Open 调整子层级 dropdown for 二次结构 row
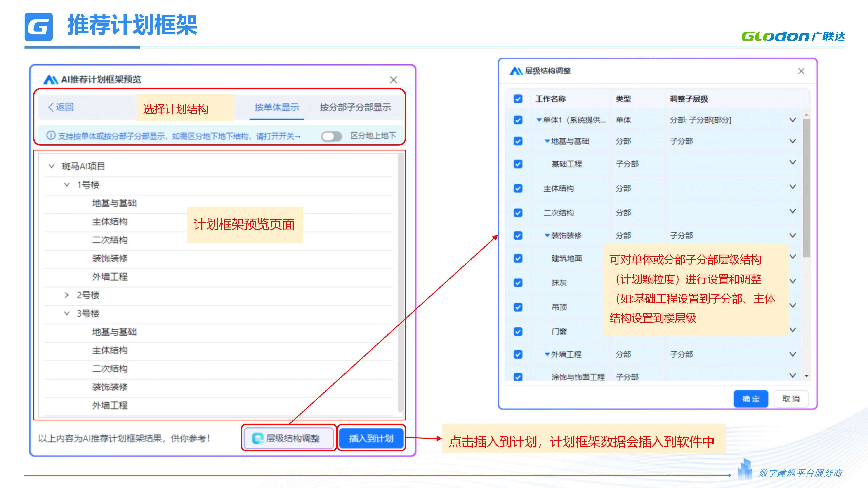The height and width of the screenshot is (488, 868). tap(793, 211)
